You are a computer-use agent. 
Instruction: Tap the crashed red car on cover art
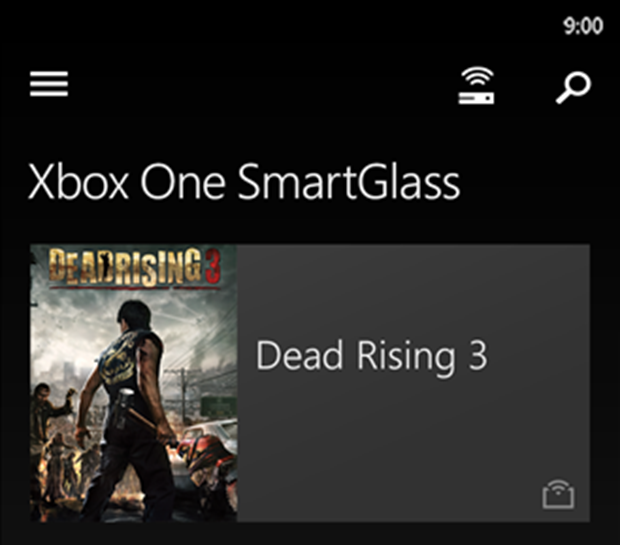tap(208, 455)
